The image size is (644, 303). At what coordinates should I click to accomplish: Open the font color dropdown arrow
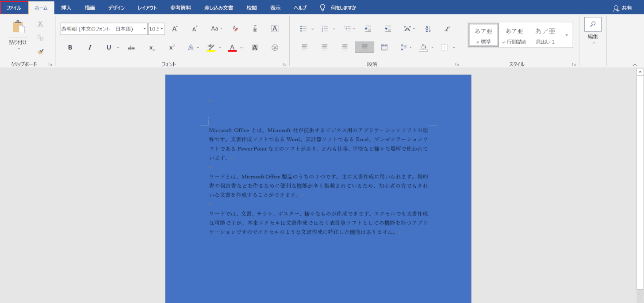[x=241, y=48]
